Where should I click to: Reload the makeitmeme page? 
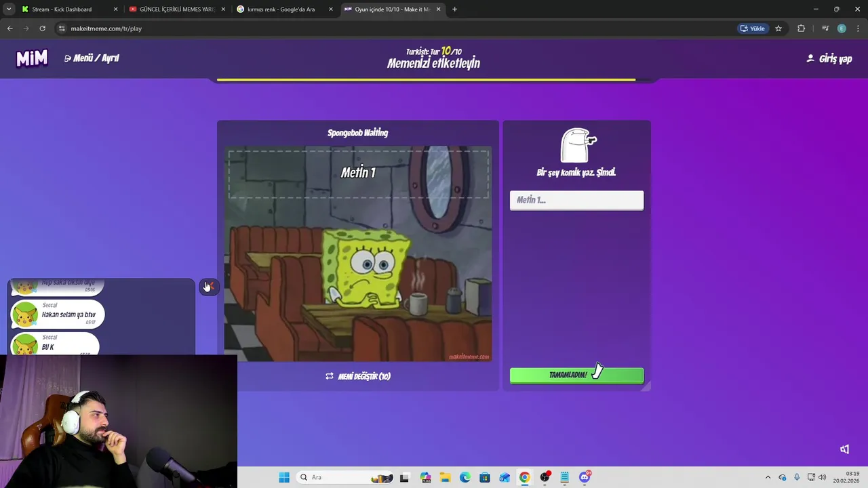pyautogui.click(x=42, y=28)
